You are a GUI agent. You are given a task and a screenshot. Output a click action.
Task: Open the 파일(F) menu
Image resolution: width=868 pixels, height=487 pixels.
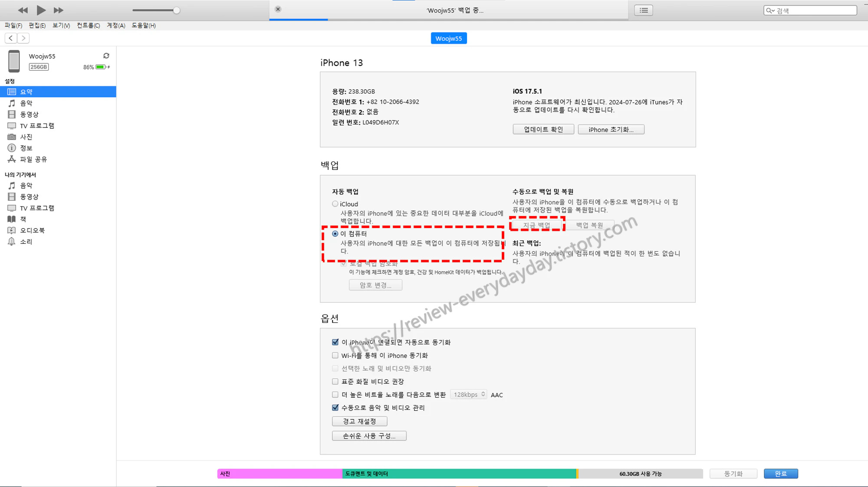[13, 26]
